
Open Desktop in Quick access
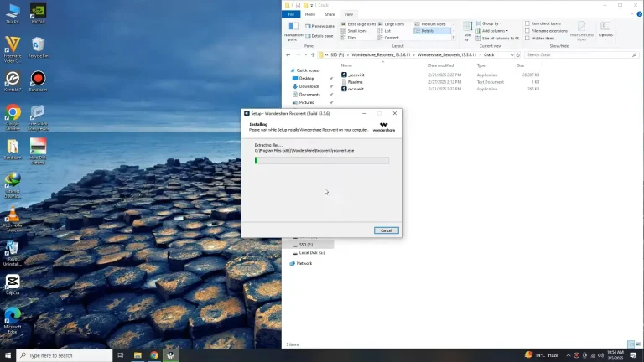[306, 79]
